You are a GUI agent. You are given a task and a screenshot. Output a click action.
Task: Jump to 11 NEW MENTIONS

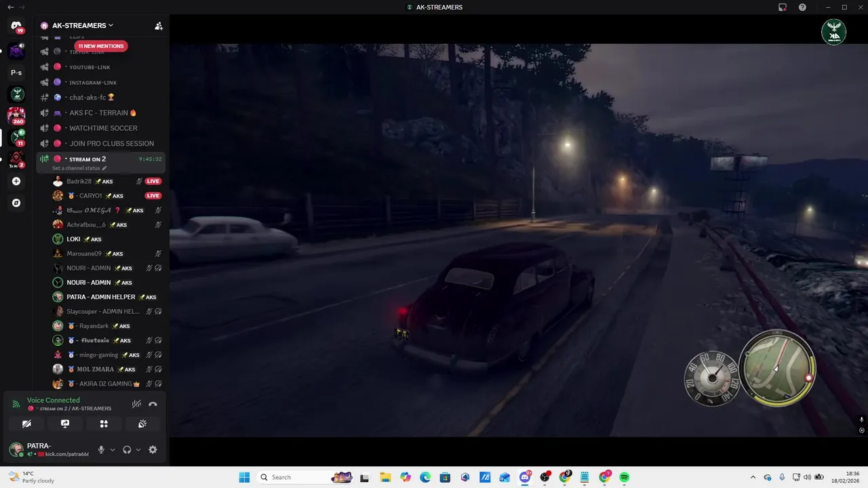pyautogui.click(x=100, y=46)
